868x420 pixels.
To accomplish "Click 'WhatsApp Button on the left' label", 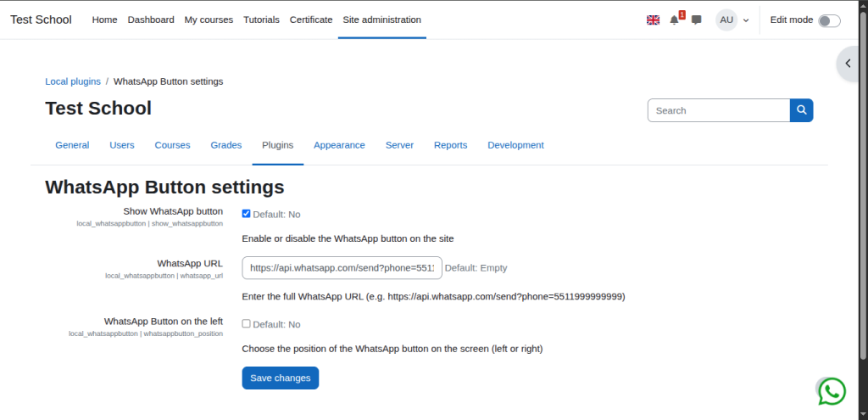I will (164, 322).
